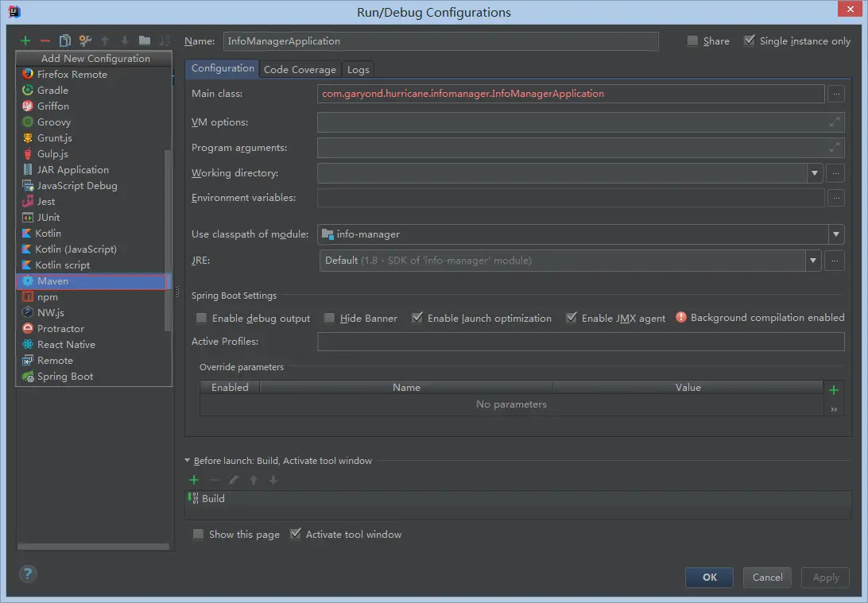Click into the Active Profiles field
868x603 pixels.
coord(581,342)
